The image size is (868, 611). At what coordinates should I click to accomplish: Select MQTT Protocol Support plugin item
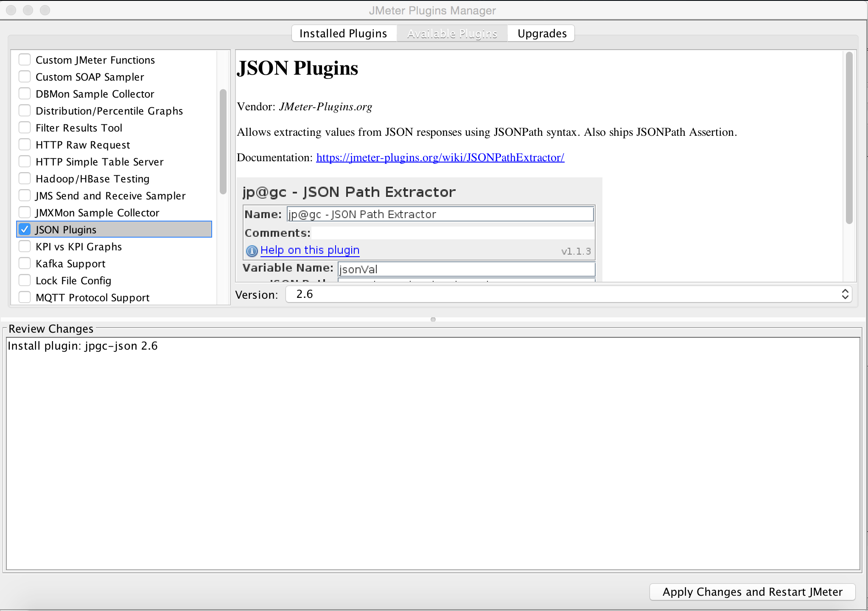pos(93,297)
